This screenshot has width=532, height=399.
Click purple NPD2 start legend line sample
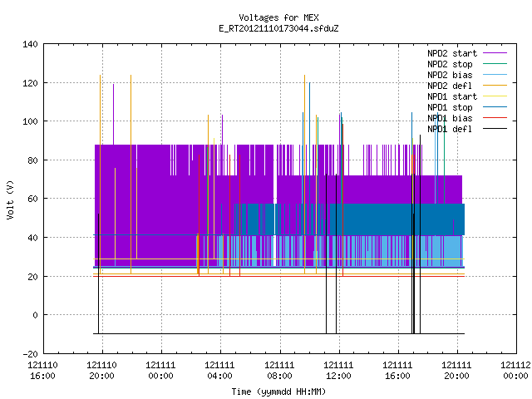(495, 53)
